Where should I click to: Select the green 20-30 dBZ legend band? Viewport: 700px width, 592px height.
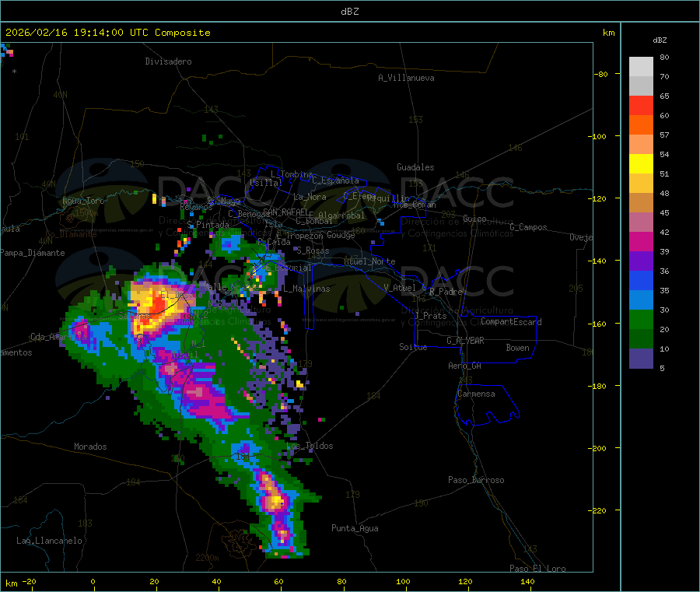641,319
